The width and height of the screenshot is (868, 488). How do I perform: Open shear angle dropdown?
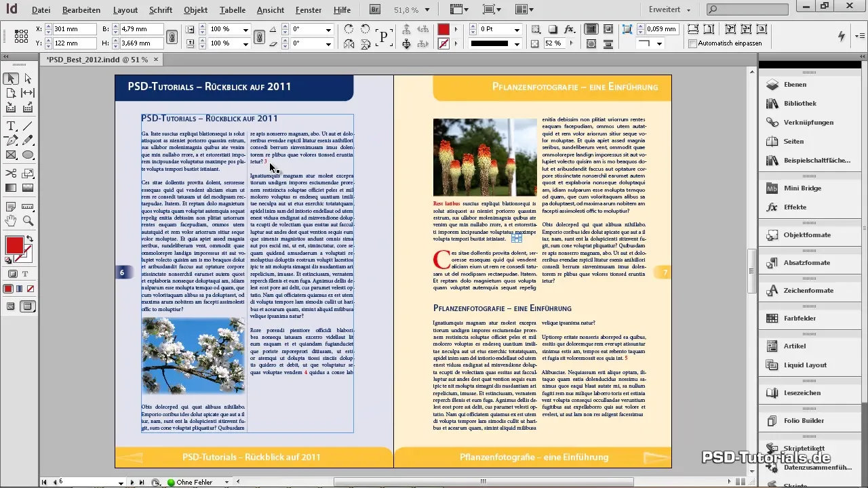pyautogui.click(x=328, y=43)
